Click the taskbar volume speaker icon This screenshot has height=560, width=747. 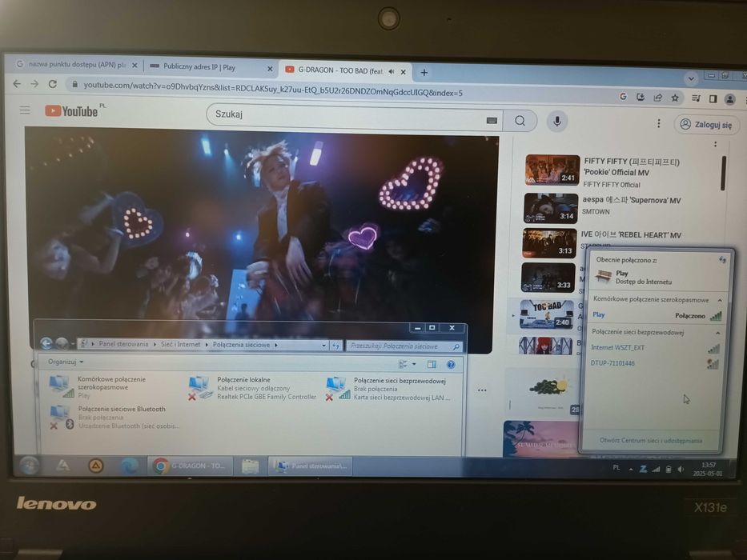[681, 469]
